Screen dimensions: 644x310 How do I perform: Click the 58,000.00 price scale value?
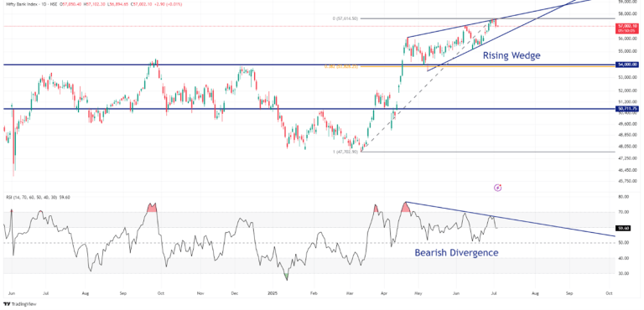[627, 13]
